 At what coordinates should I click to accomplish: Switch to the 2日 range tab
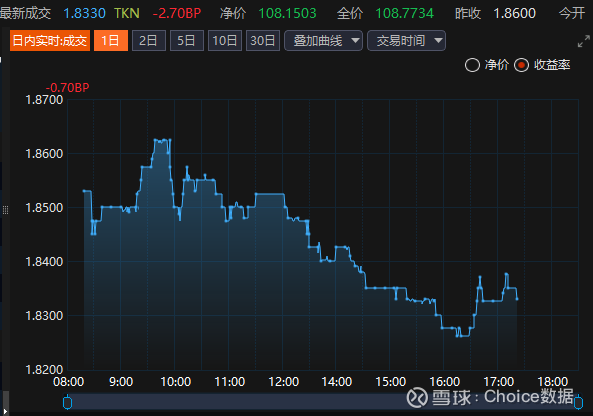[x=149, y=40]
